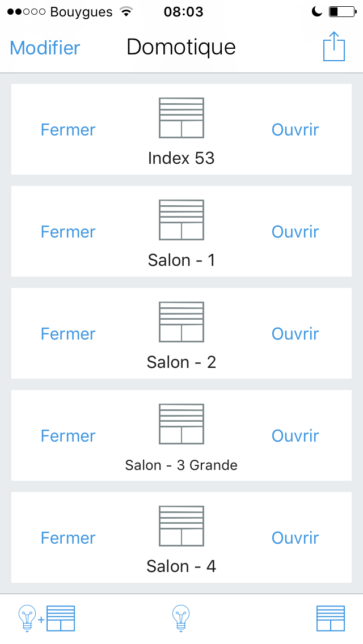Open the Salon - 4 shutter
This screenshot has height=644, width=363.
click(295, 538)
